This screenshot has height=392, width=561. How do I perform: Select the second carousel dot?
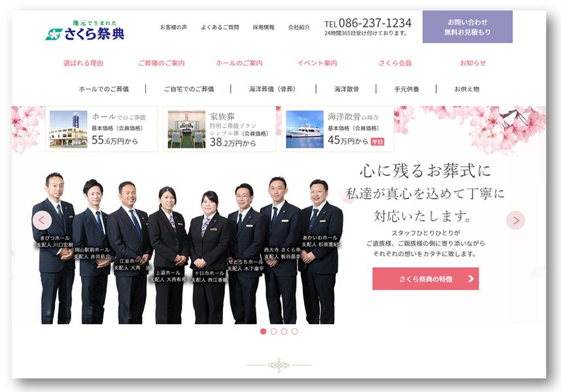tap(274, 331)
